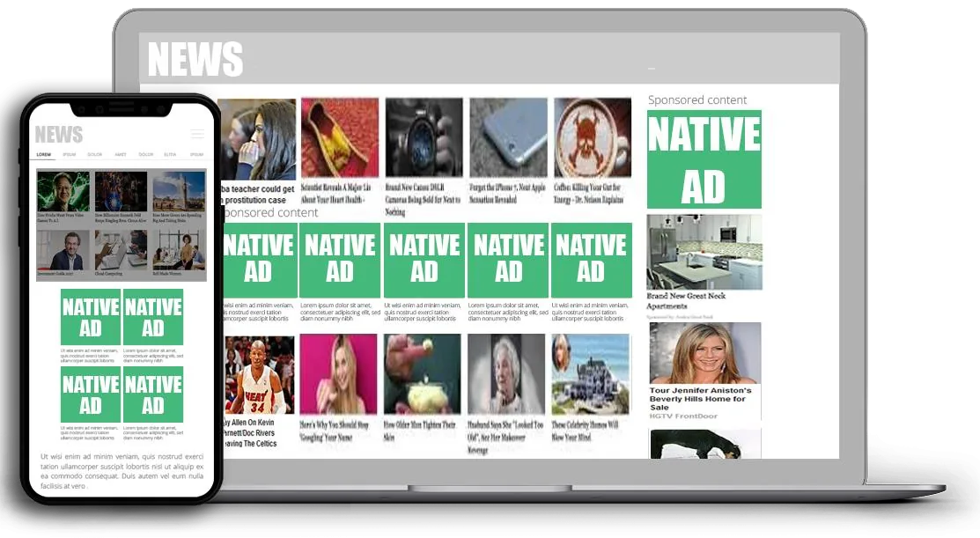Click 'How Older Men Tighten Their Skin'
Screen dimensions: 980x538
(x=419, y=431)
